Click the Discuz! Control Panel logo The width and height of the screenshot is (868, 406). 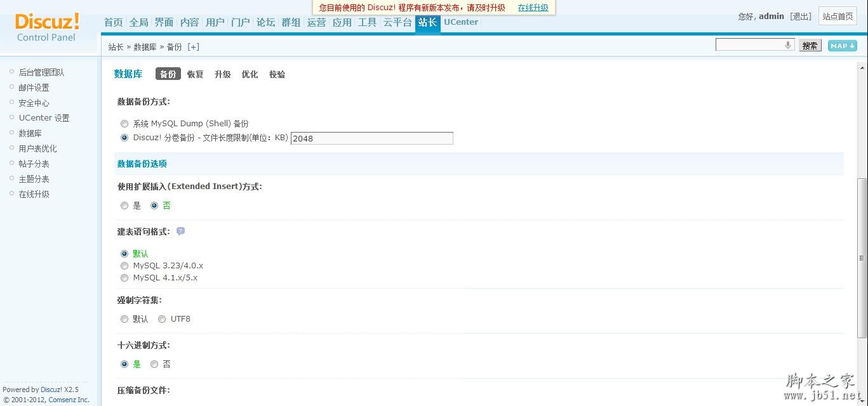(x=47, y=27)
